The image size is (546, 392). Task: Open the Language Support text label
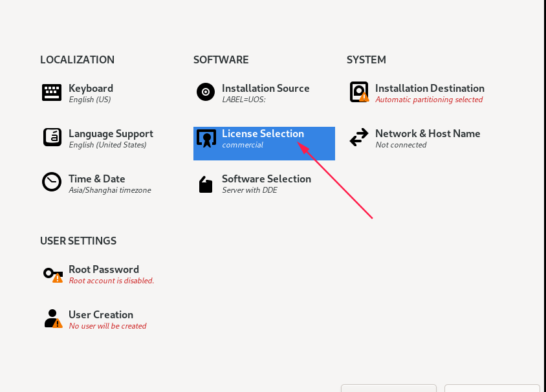pyautogui.click(x=111, y=134)
